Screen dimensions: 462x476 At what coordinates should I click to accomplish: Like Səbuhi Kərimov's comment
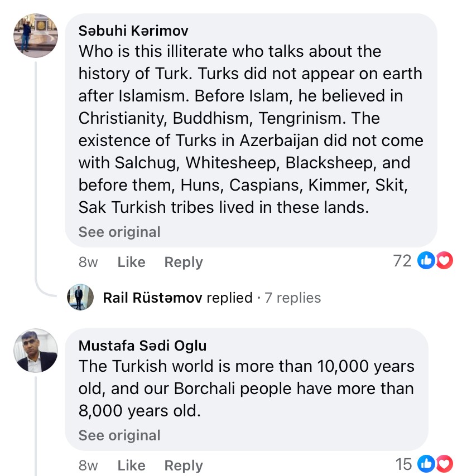pyautogui.click(x=131, y=262)
